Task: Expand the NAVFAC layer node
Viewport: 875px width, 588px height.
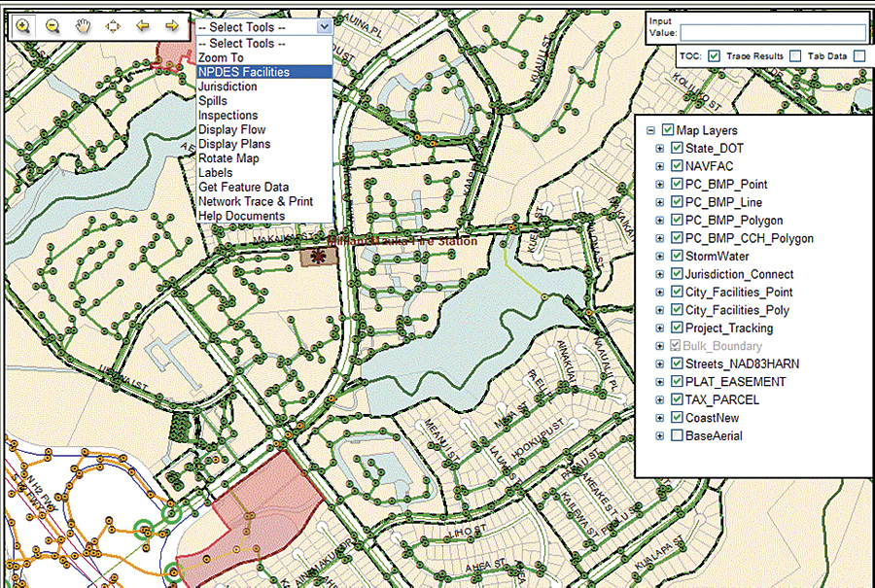Action: (x=659, y=166)
